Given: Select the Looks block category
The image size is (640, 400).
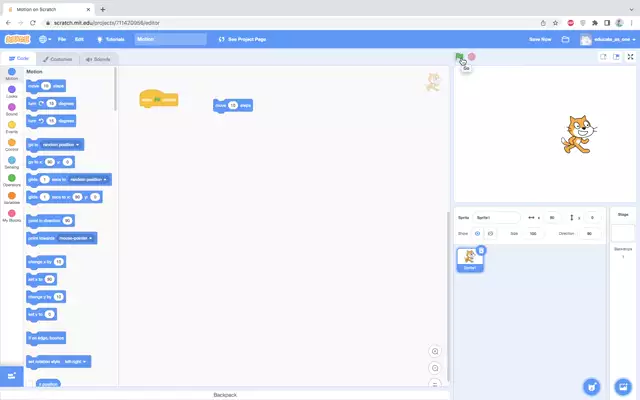Looking at the screenshot, I should (11, 91).
